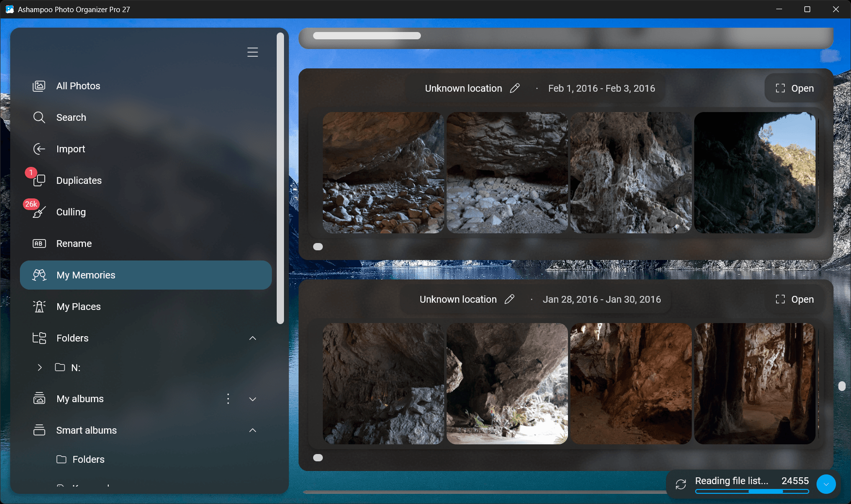851x504 pixels.
Task: Collapse the Smart albums chevron
Action: [252, 430]
